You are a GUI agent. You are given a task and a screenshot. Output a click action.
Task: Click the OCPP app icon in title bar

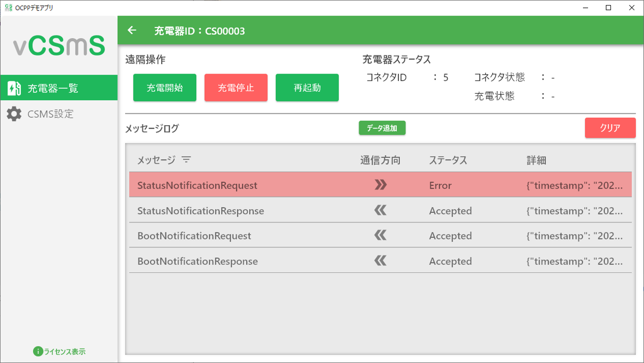tap(9, 8)
